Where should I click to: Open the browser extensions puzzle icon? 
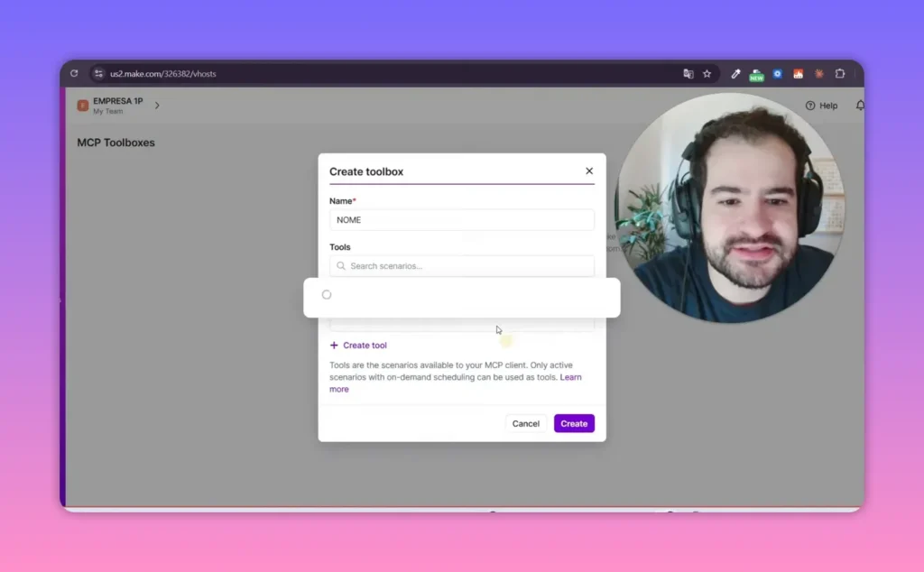(840, 74)
